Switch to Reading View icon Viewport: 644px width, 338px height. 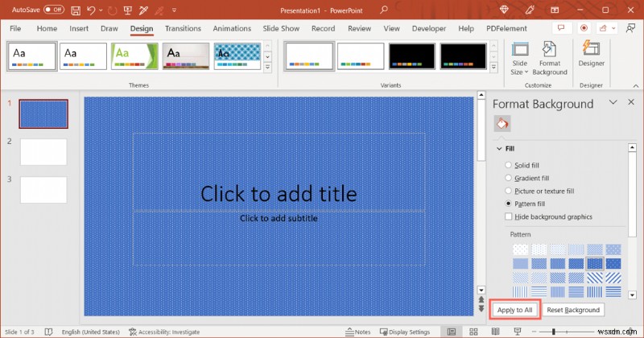click(495, 332)
